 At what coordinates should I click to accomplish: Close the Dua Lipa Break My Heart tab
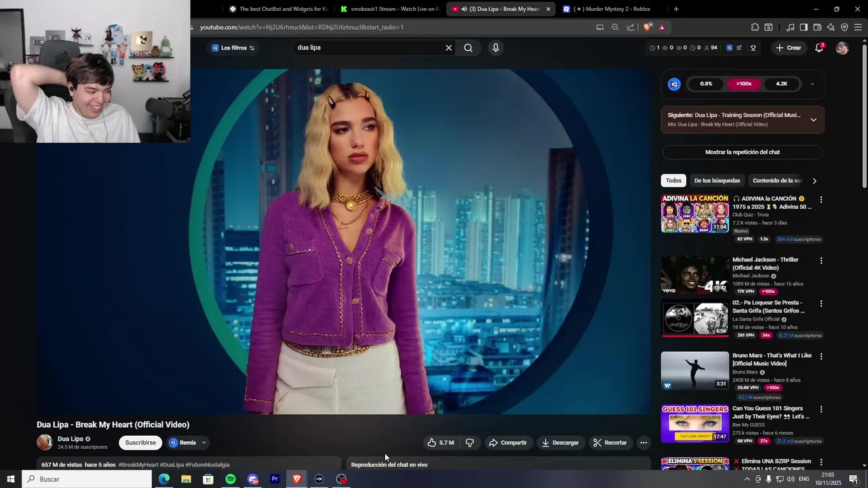(548, 9)
